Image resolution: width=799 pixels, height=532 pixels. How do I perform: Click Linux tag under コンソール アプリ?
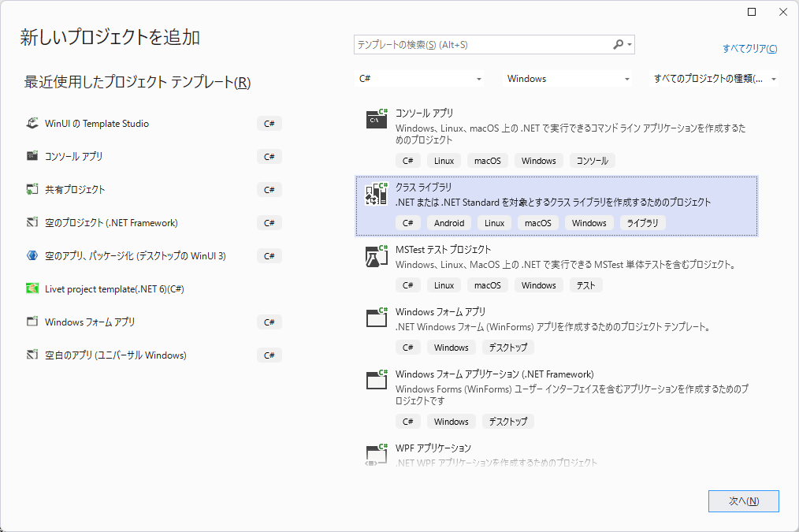444,161
